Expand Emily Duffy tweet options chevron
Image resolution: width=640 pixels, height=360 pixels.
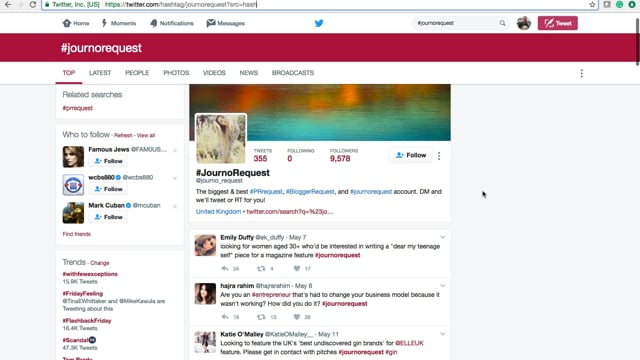click(x=443, y=237)
